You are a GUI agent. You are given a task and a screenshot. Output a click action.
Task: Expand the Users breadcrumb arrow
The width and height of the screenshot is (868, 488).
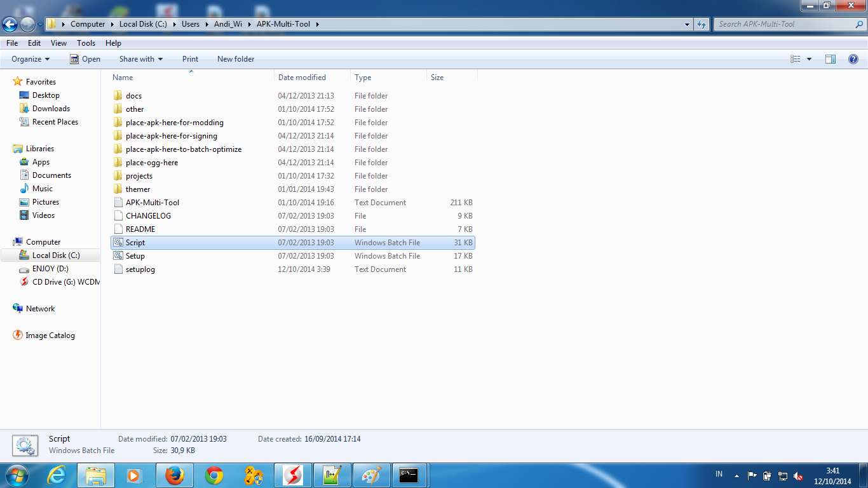click(x=206, y=24)
